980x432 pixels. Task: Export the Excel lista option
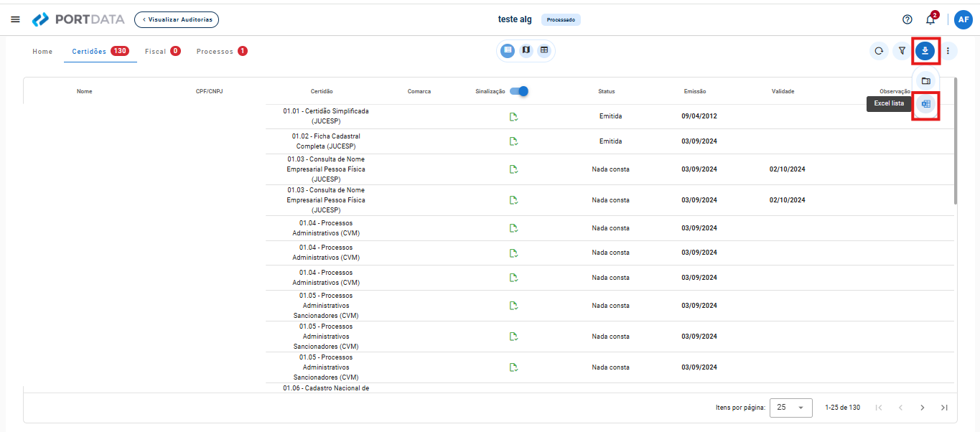[925, 104]
